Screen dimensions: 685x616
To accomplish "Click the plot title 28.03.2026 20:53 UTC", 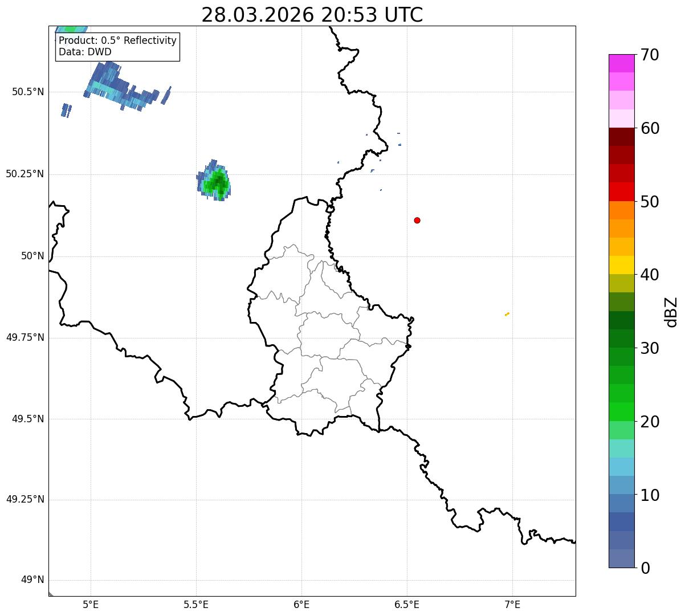I will (312, 15).
